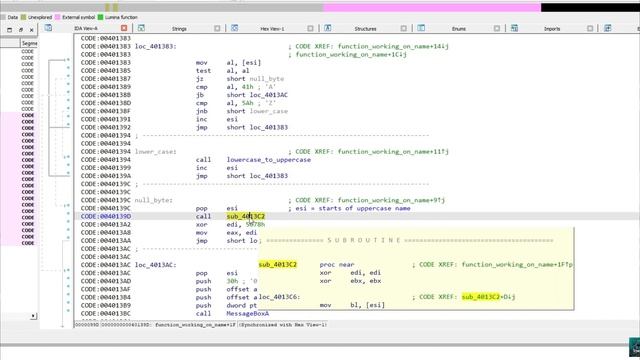The height and width of the screenshot is (360, 640).
Task: Restore the left segments panel
Action: [9, 30]
